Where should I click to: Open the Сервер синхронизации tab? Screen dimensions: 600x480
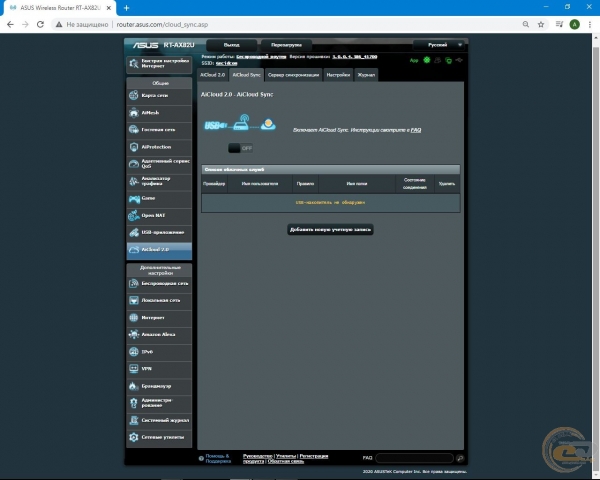(x=293, y=75)
